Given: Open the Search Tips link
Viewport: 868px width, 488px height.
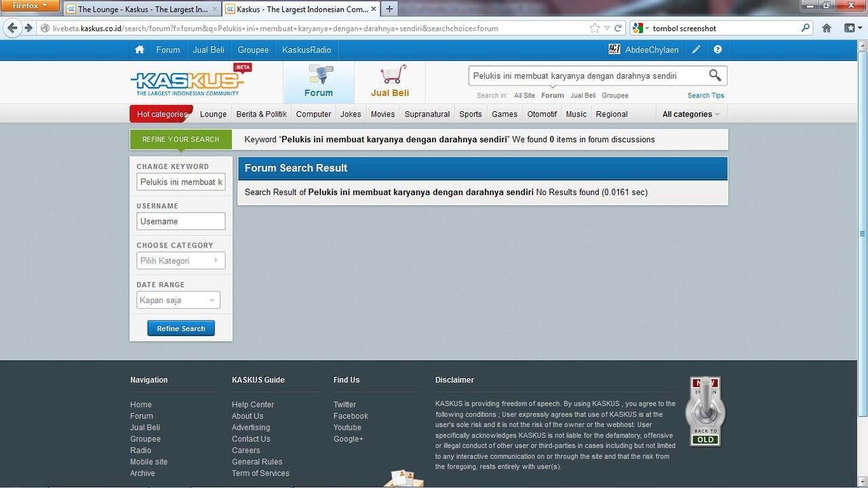Looking at the screenshot, I should pyautogui.click(x=706, y=96).
